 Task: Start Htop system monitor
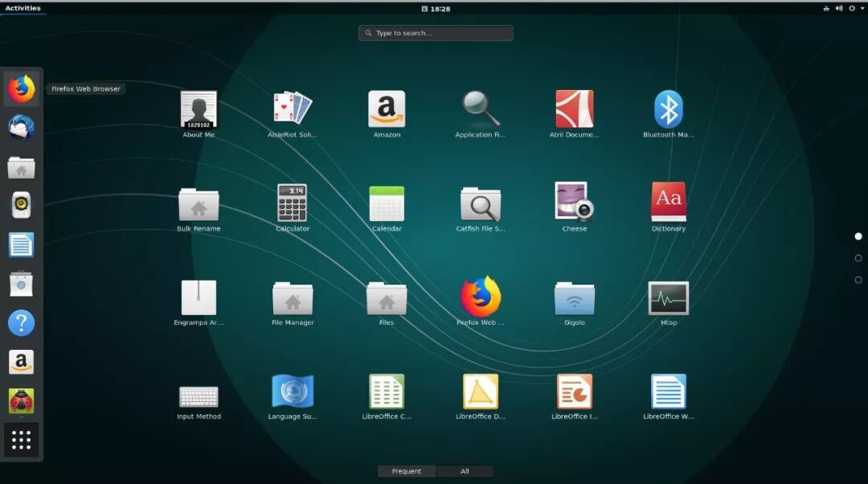tap(668, 299)
